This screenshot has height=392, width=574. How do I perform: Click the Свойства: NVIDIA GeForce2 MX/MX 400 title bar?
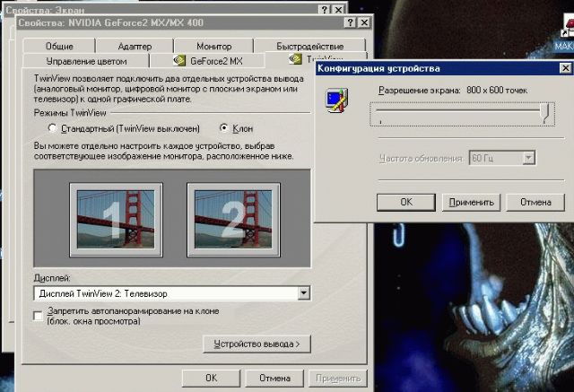coord(180,22)
